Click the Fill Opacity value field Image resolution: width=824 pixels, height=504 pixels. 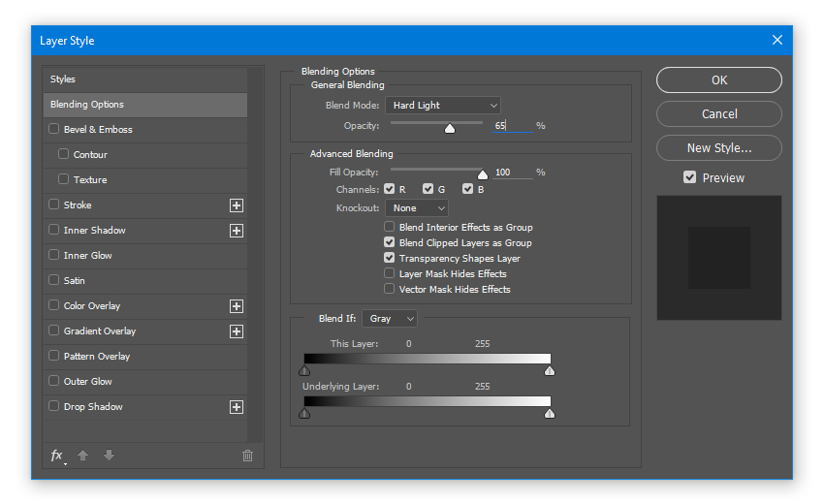[x=513, y=173]
